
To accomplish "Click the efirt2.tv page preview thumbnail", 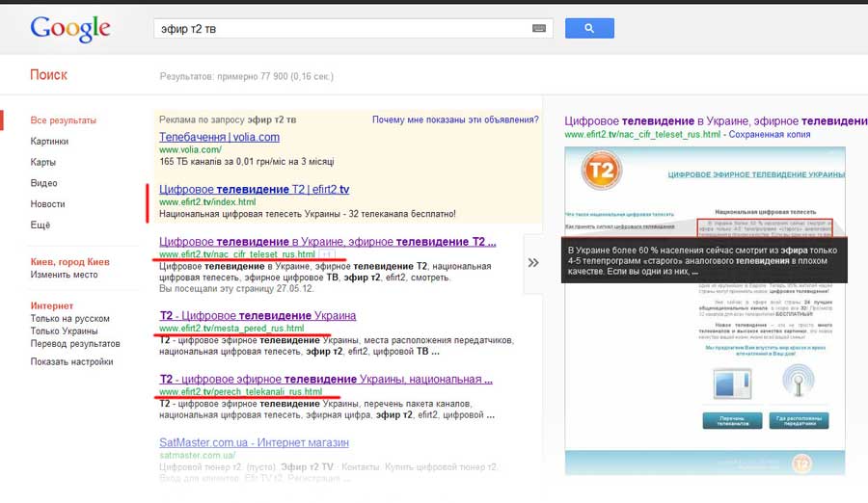I will tap(705, 310).
